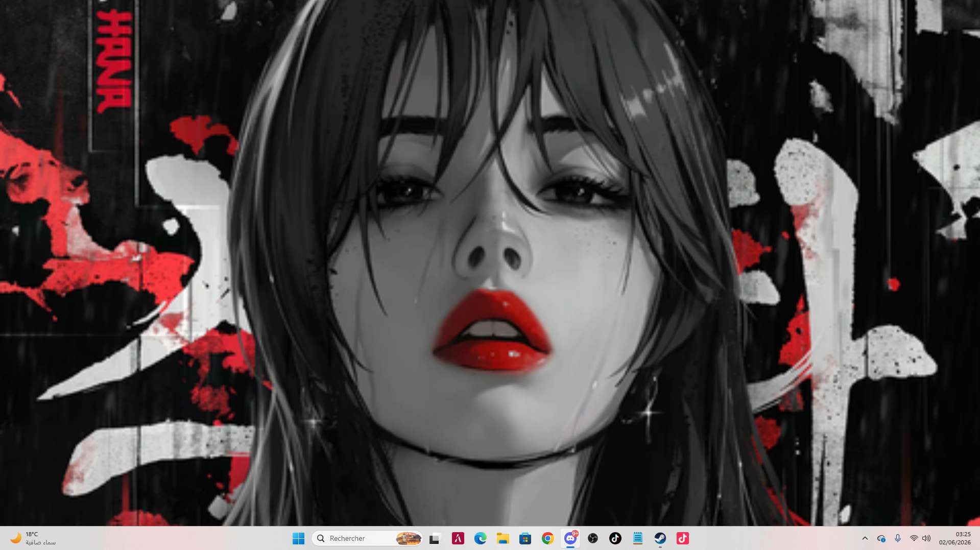Open the red TikTok taskbar icon
The width and height of the screenshot is (980, 550).
tap(682, 538)
